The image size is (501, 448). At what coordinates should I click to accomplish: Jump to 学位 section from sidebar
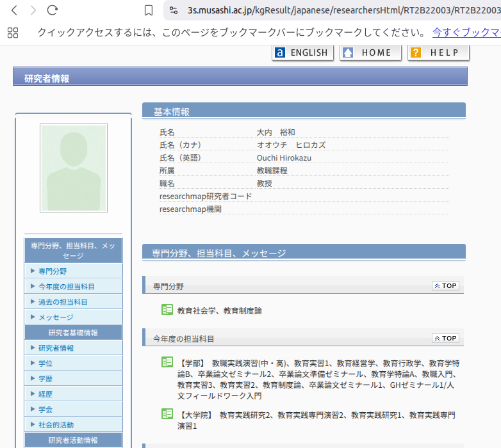tap(45, 364)
